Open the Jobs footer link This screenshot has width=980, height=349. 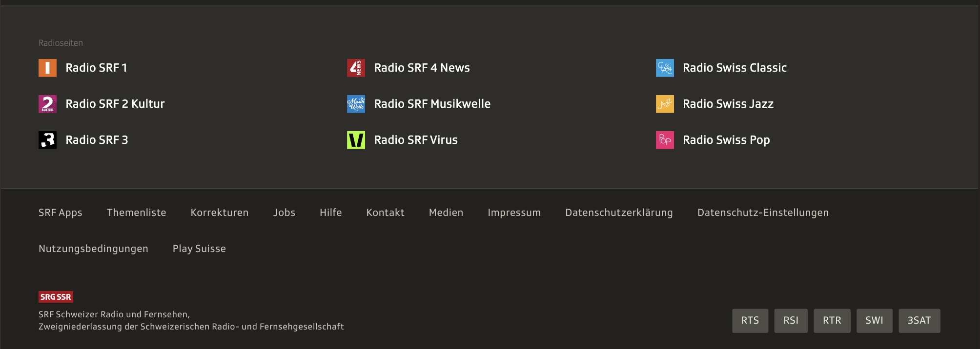coord(284,213)
